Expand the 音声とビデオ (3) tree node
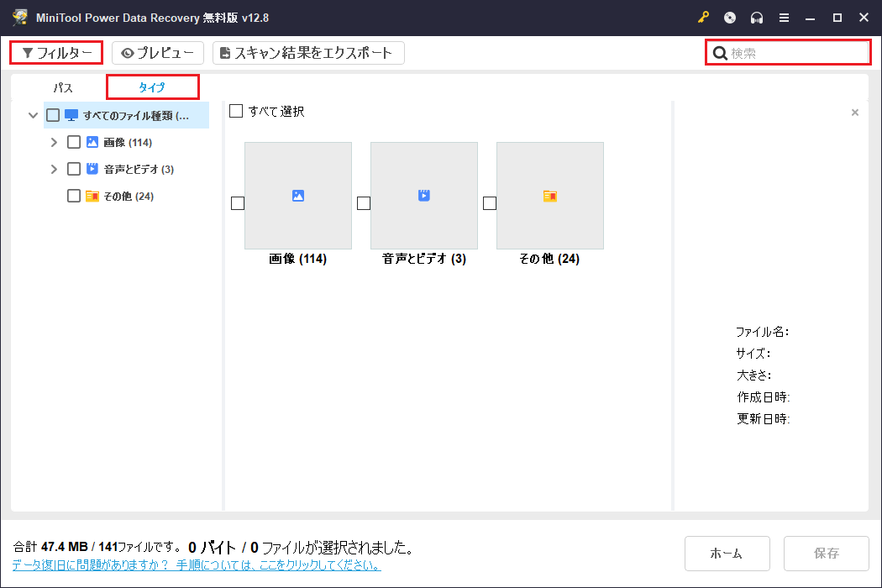The image size is (882, 588). click(x=54, y=169)
